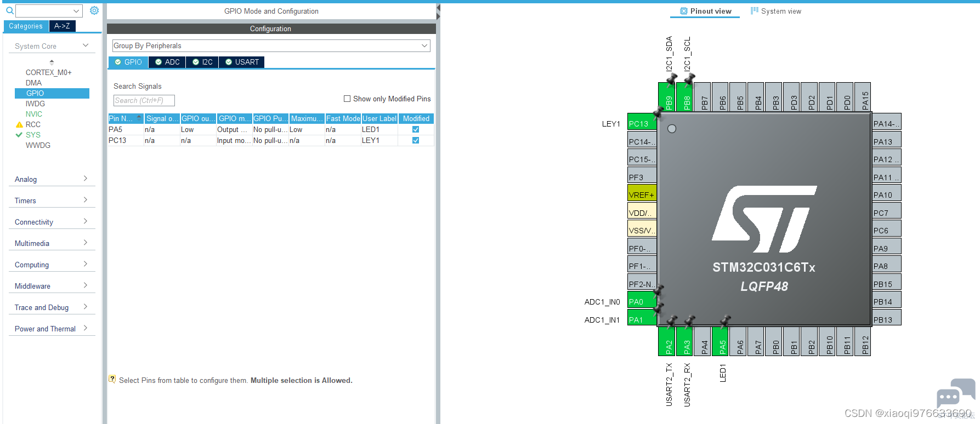Select IWDG in System Core
Viewport: 980px width, 424px height.
[35, 104]
